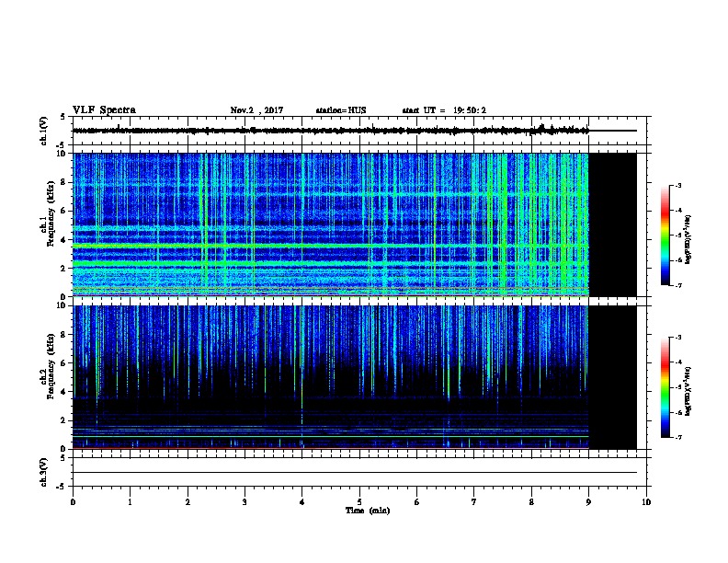Click the black no-data block in the ch.2 spectrogram
Viewport: 728px width, 563px height.
point(612,377)
